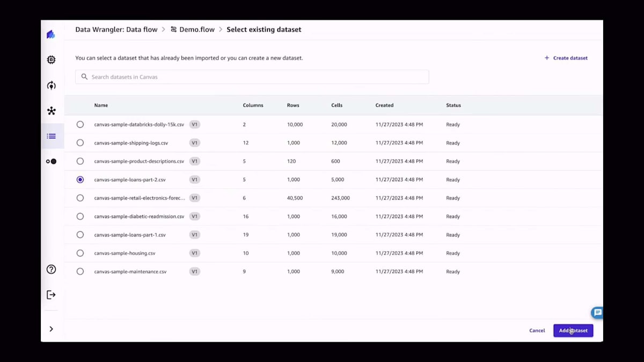Image resolution: width=644 pixels, height=362 pixels.
Task: Sort by the Rows column header
Action: click(x=293, y=105)
